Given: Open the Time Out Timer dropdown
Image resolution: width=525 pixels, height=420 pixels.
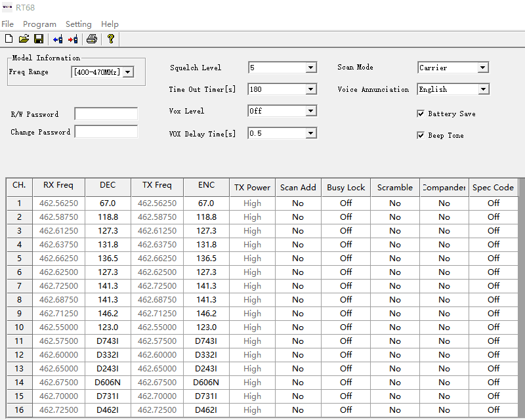Looking at the screenshot, I should tap(310, 89).
